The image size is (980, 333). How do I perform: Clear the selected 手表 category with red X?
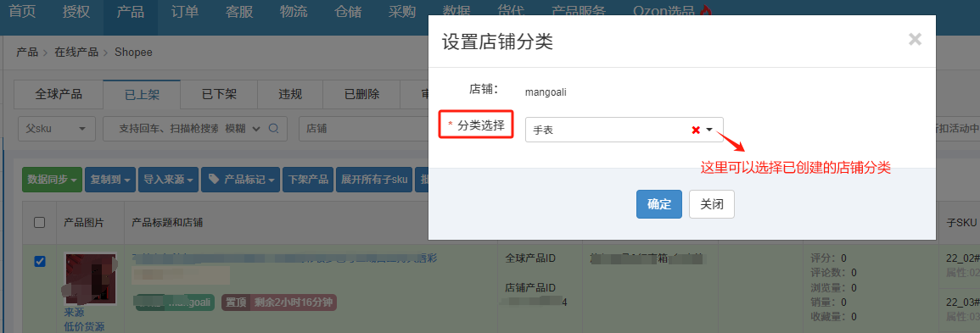(x=696, y=130)
